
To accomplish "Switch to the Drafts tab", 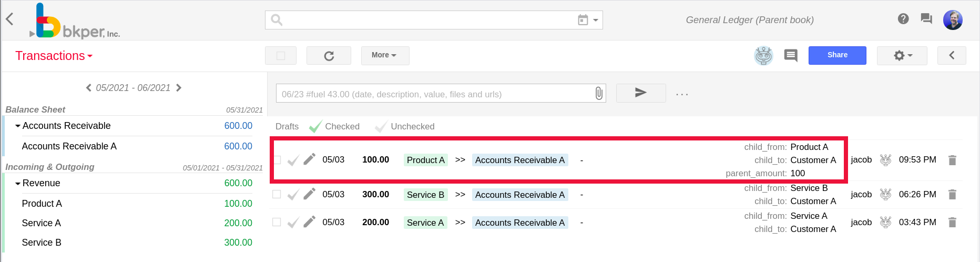I will point(287,127).
